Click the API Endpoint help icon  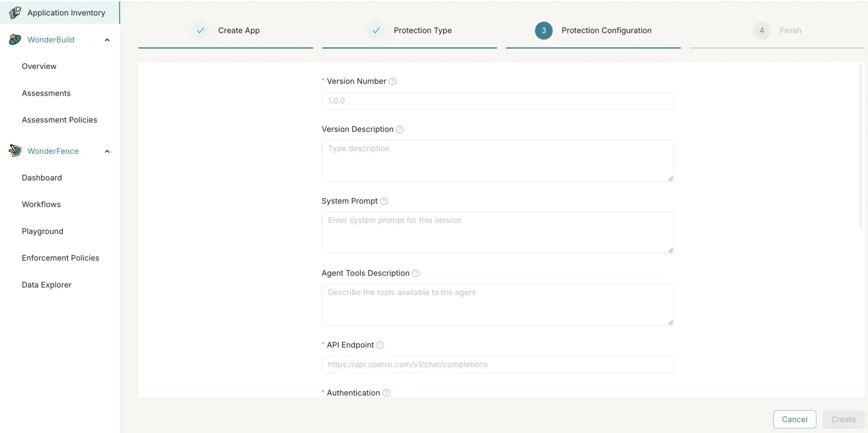tap(380, 345)
